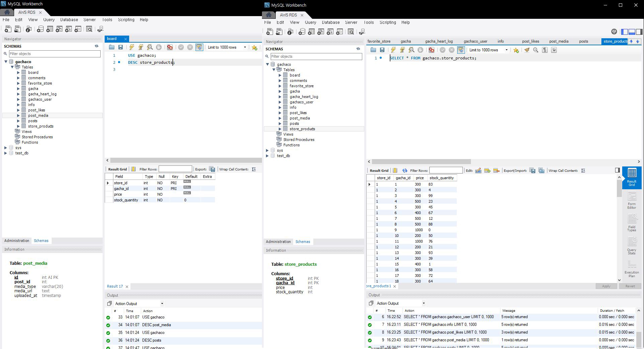Toggle left sidebar panel in right window
This screenshot has width=644, height=349.
click(625, 32)
